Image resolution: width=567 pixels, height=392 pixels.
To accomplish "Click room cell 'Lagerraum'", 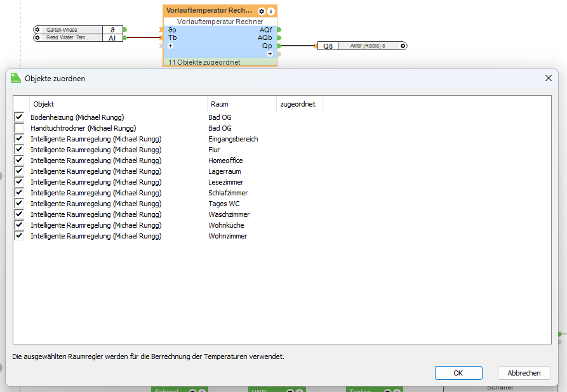I will coord(225,171).
